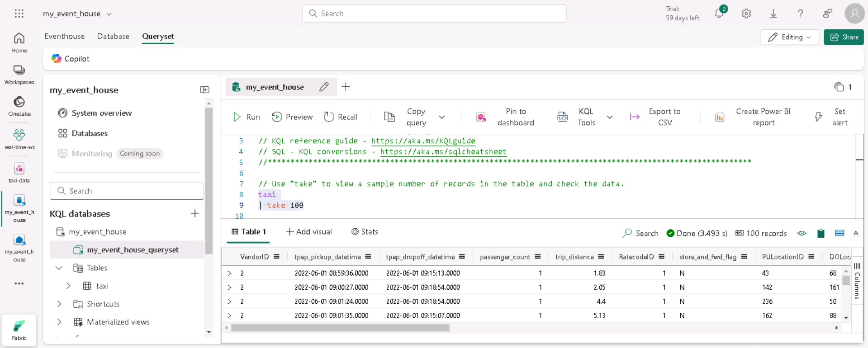Screen dimensions: 868x348
Task: Run the KQL query
Action: pyautogui.click(x=247, y=117)
